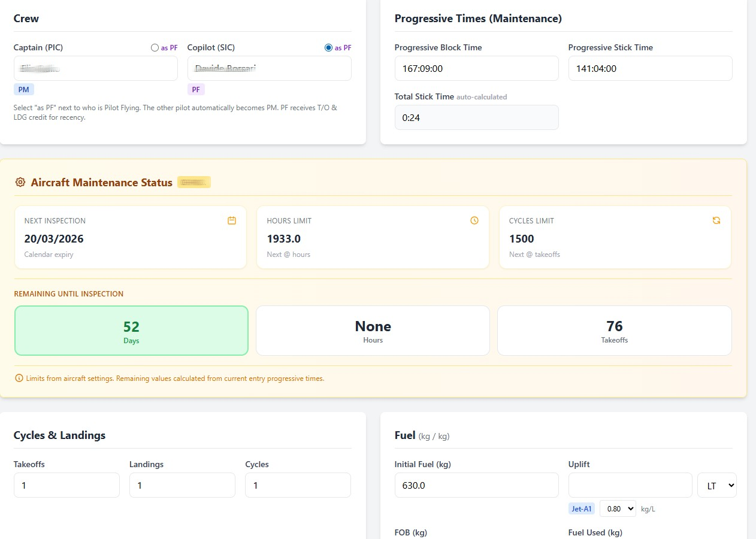Viewport: 756px width, 539px height.
Task: Click the clock icon in Hours Limit card
Action: coord(474,220)
